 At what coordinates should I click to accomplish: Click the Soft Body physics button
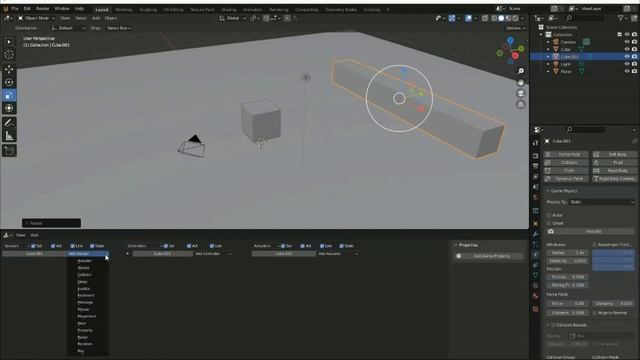click(x=614, y=154)
